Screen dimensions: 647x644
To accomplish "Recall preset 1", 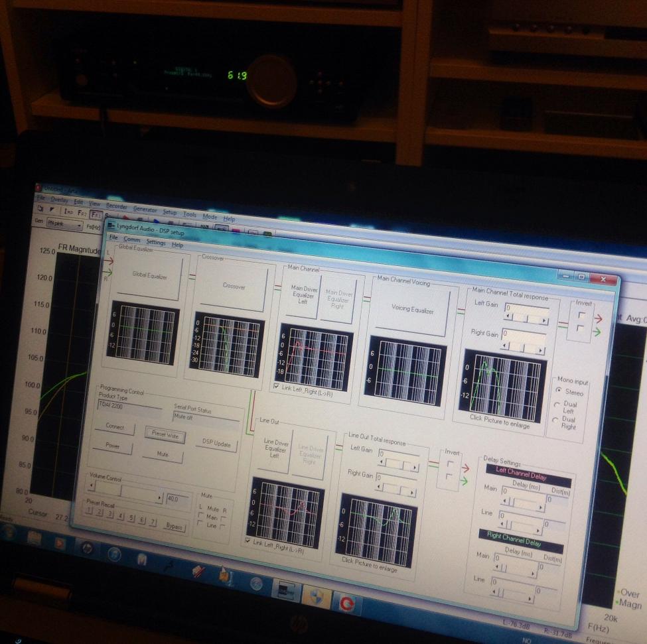I will point(89,511).
